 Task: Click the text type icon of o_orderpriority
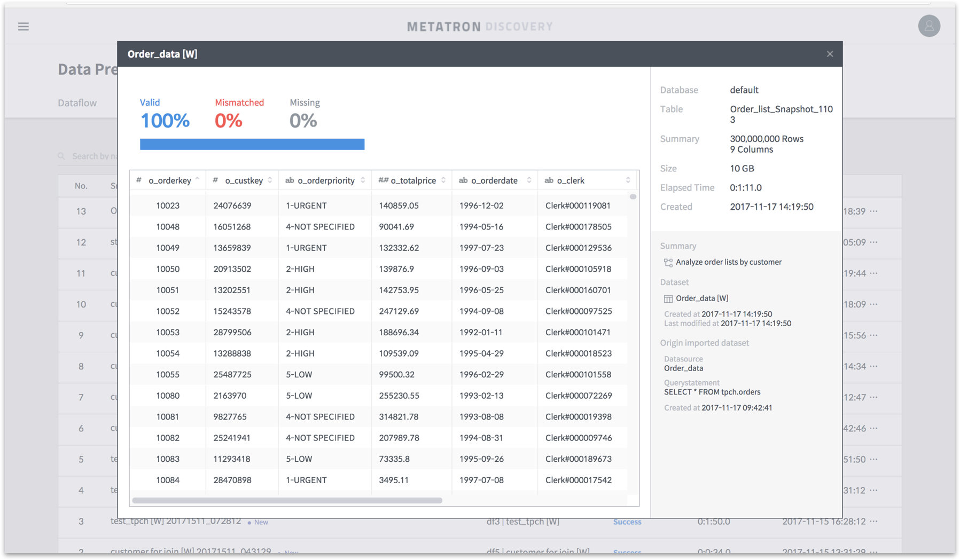click(x=290, y=180)
